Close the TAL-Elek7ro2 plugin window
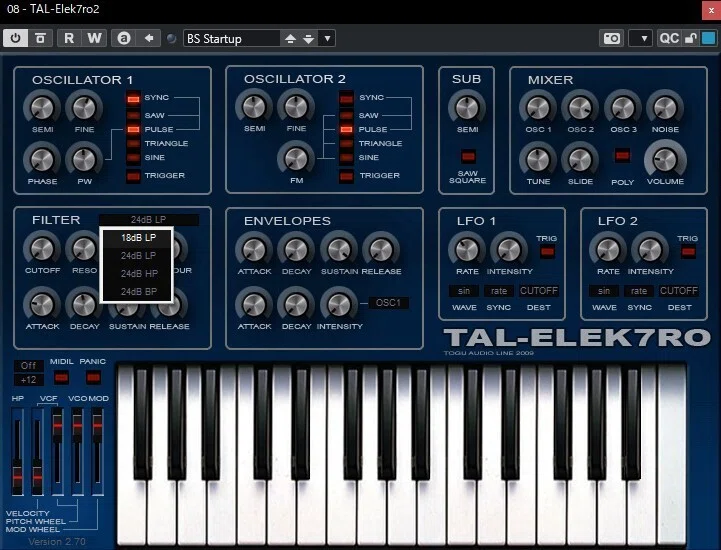Viewport: 721px width, 550px height. 711,10
